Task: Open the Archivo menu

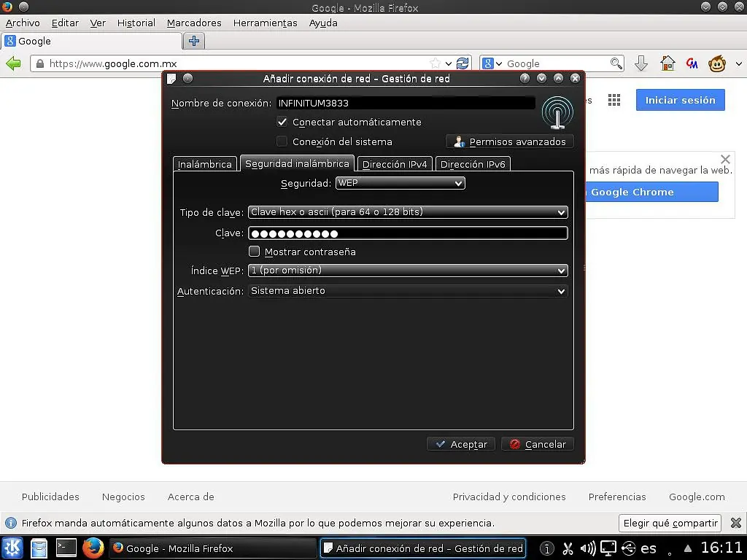Action: [23, 23]
